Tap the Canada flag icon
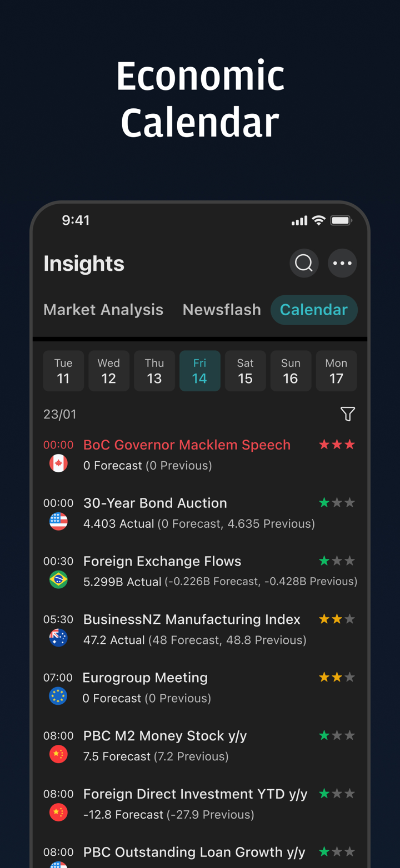This screenshot has width=400, height=868. point(58,463)
